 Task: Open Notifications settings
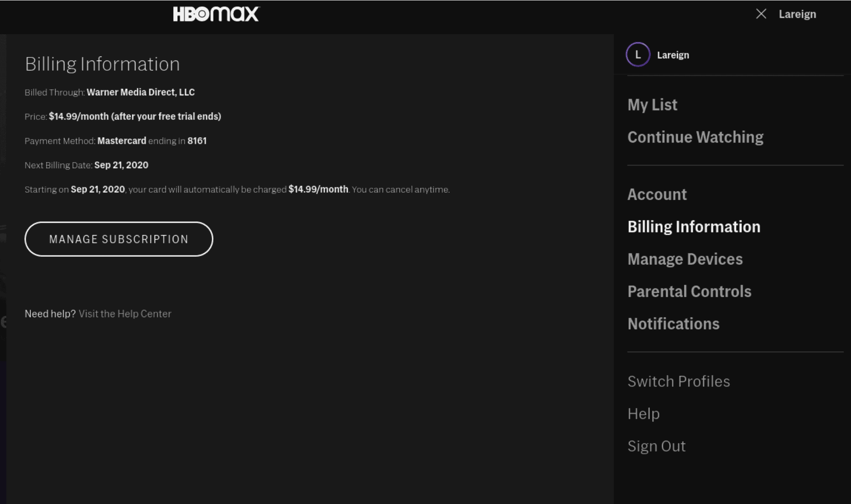pyautogui.click(x=673, y=324)
